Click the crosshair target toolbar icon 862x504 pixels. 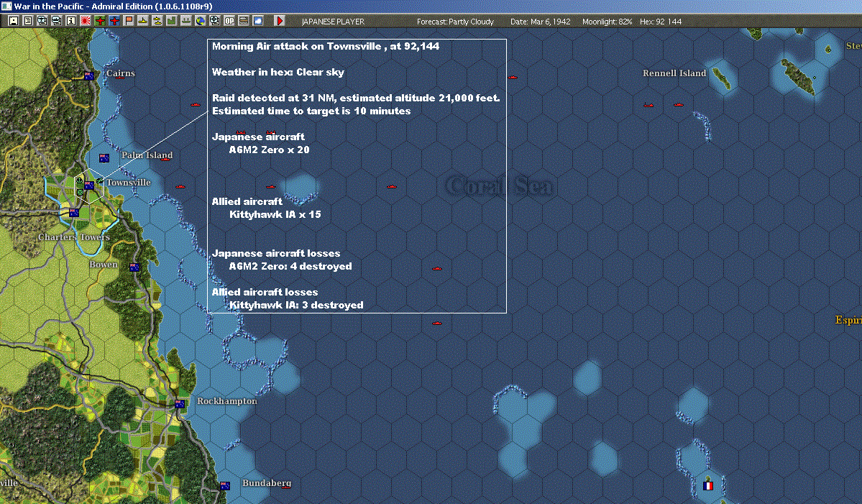(x=214, y=21)
